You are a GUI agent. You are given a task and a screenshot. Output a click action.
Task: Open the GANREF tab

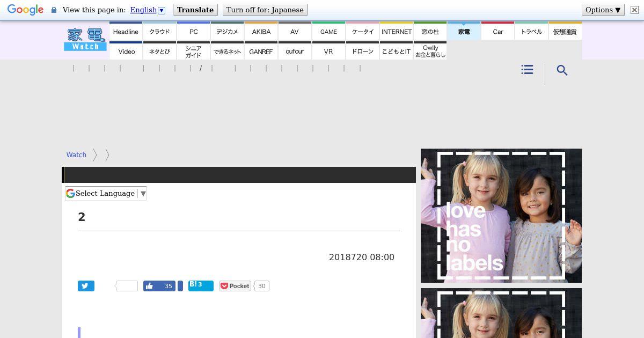(x=261, y=51)
